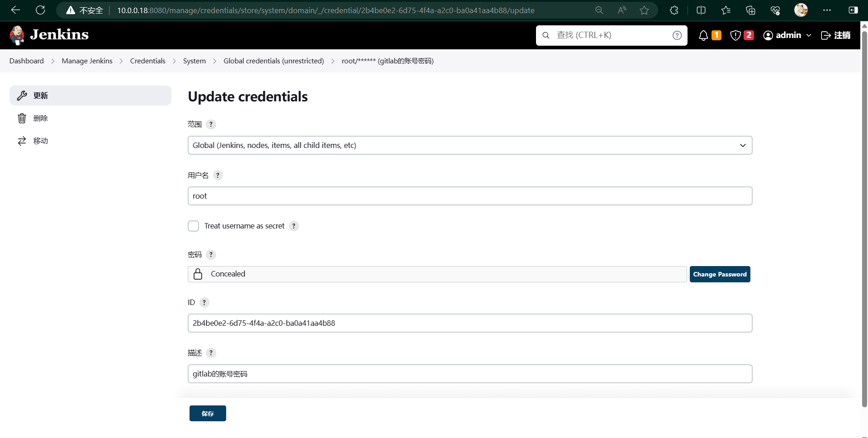Click the Credentials breadcrumb link

click(x=147, y=61)
